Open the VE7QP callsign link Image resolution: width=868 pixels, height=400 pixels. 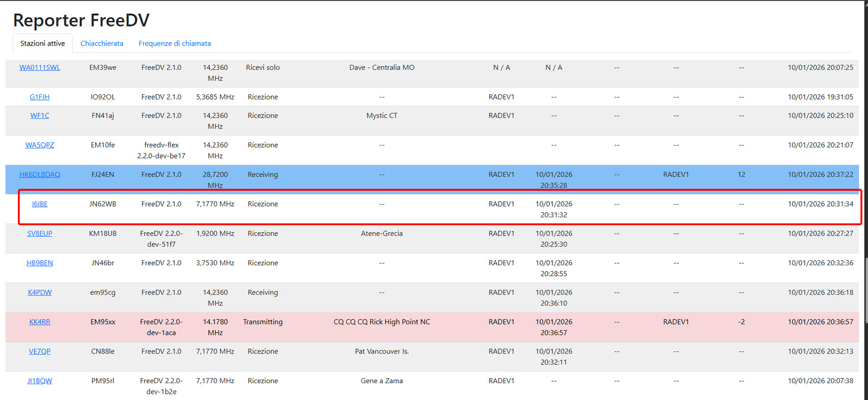click(40, 352)
